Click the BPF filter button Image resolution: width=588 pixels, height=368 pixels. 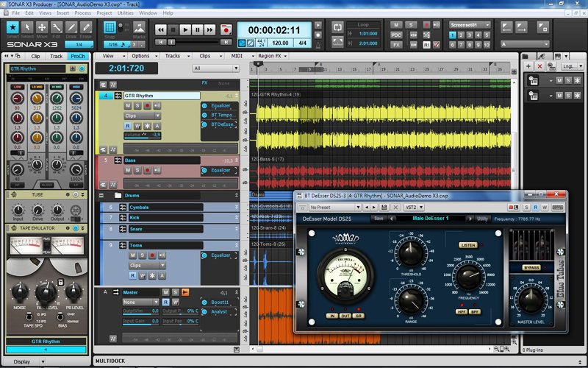click(x=475, y=312)
